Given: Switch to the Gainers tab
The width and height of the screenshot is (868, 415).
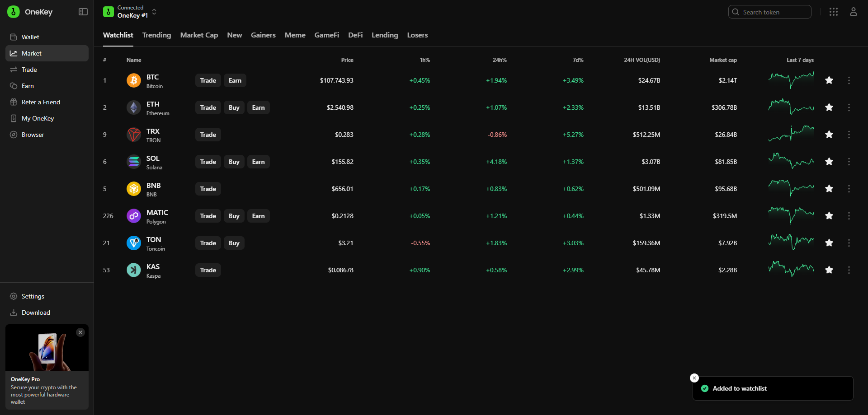Looking at the screenshot, I should (x=263, y=35).
